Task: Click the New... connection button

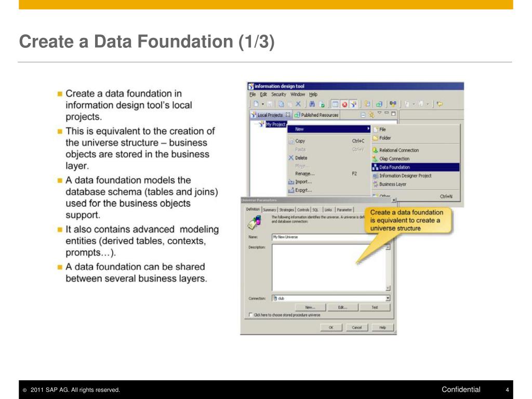Action: 310,308
